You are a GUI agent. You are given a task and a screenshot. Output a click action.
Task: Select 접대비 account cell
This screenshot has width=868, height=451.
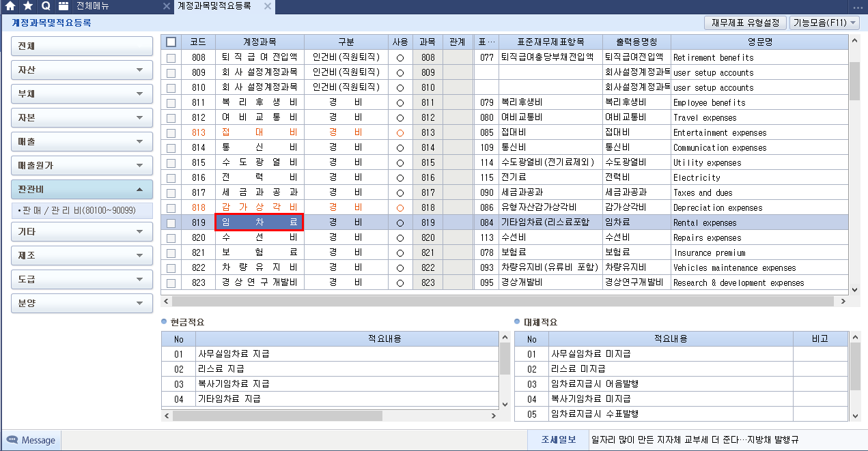[260, 132]
